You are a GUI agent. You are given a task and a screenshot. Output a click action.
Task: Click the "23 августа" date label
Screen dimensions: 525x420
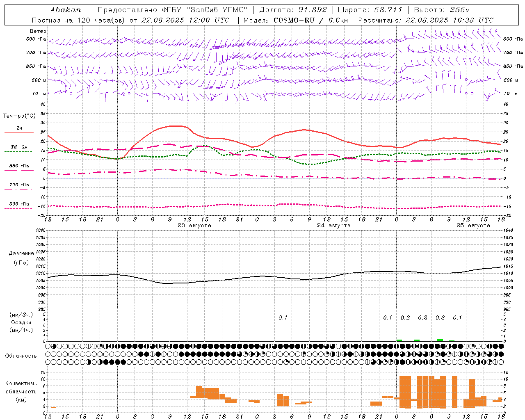coord(194,226)
